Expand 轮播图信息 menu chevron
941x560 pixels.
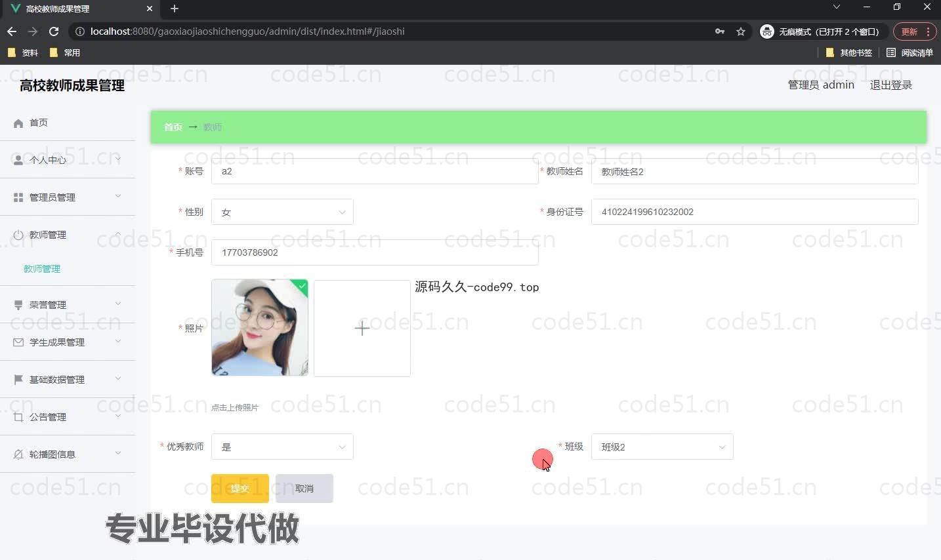click(118, 453)
